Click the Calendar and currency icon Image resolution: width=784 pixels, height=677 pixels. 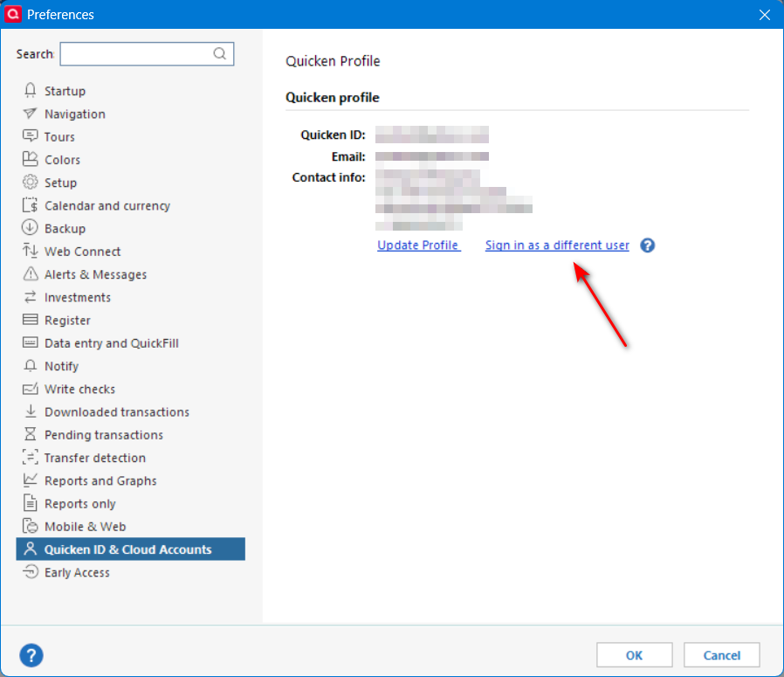[30, 205]
